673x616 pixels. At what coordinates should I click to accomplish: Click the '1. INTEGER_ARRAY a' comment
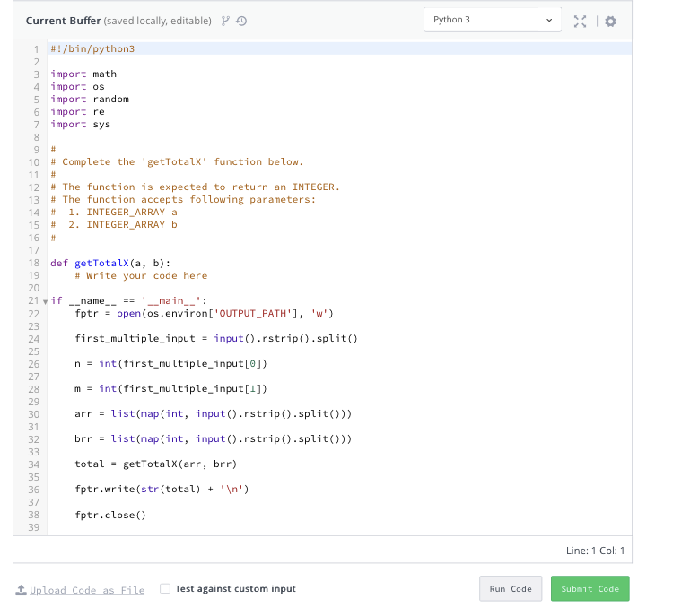coord(114,212)
